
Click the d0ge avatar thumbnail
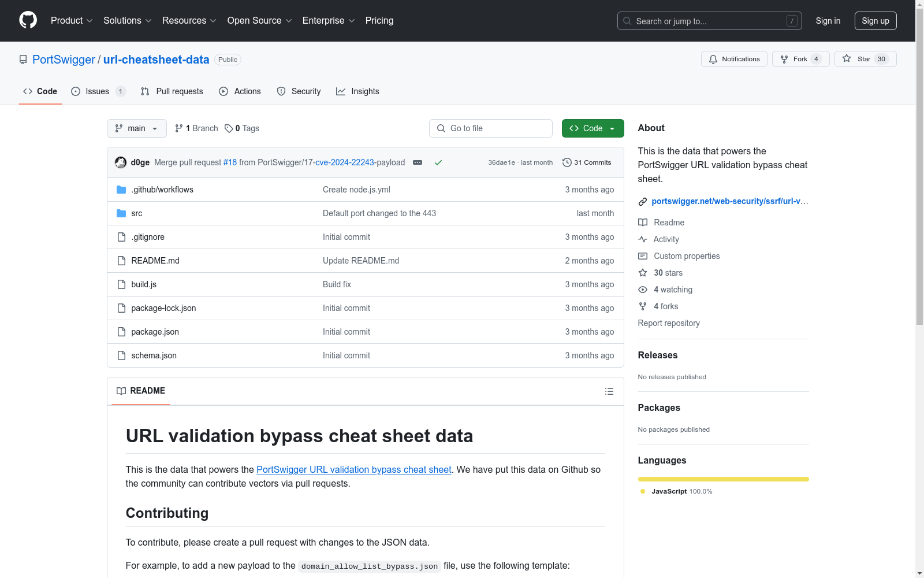coord(121,162)
